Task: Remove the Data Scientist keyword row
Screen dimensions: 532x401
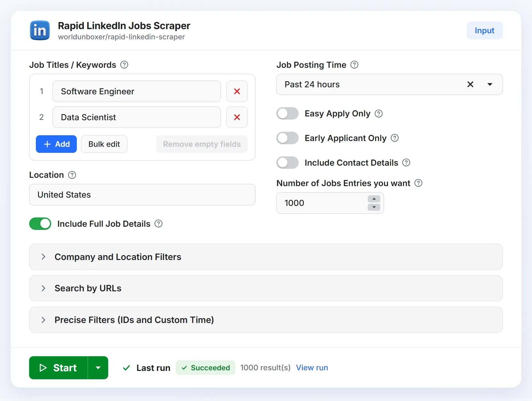Action: tap(237, 117)
